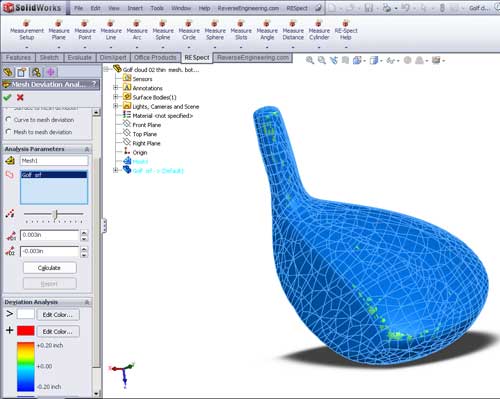Switch to the Evaluate tab
The height and width of the screenshot is (399, 500).
tap(79, 57)
